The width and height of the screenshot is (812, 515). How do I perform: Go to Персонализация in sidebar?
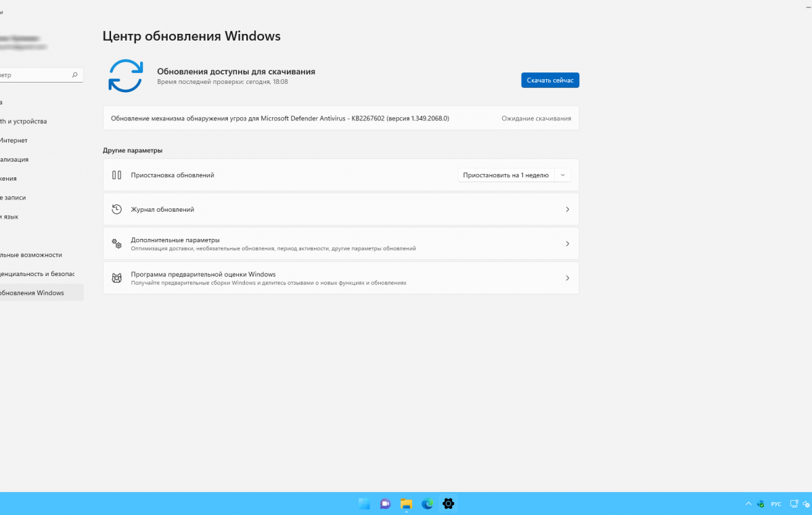[42, 159]
